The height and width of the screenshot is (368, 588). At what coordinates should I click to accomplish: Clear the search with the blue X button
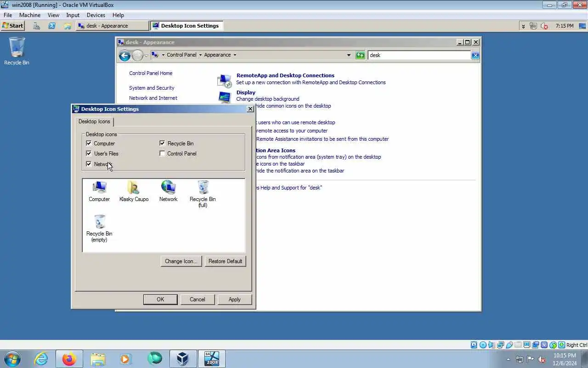coord(475,55)
